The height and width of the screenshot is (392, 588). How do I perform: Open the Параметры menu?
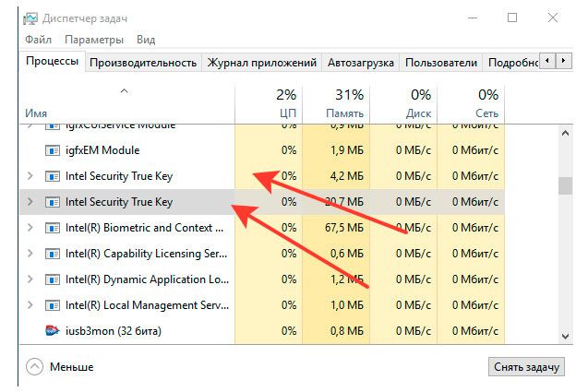pyautogui.click(x=94, y=40)
